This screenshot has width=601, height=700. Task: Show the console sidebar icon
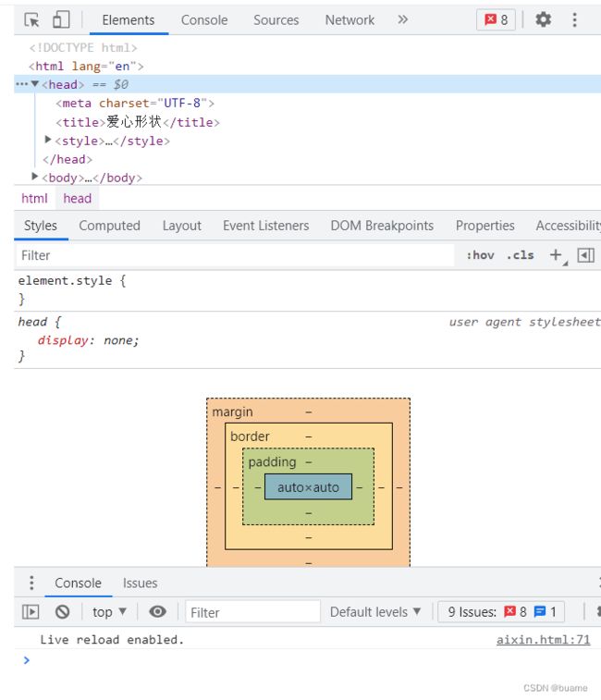(x=31, y=611)
